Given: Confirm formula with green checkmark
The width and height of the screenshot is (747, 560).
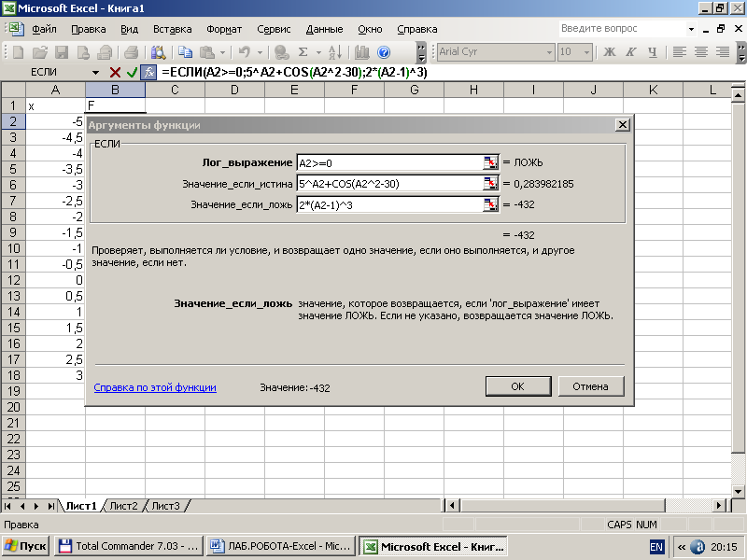Looking at the screenshot, I should click(x=132, y=73).
